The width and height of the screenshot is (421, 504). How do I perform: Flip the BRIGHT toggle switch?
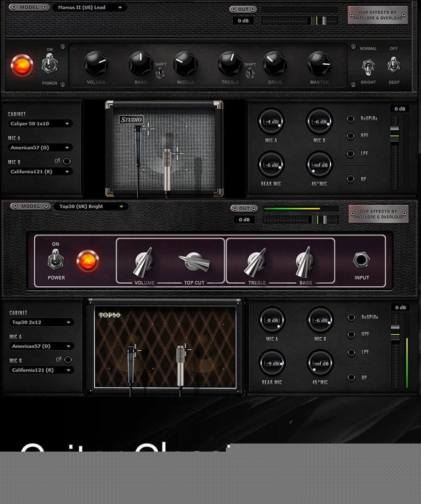pos(368,67)
